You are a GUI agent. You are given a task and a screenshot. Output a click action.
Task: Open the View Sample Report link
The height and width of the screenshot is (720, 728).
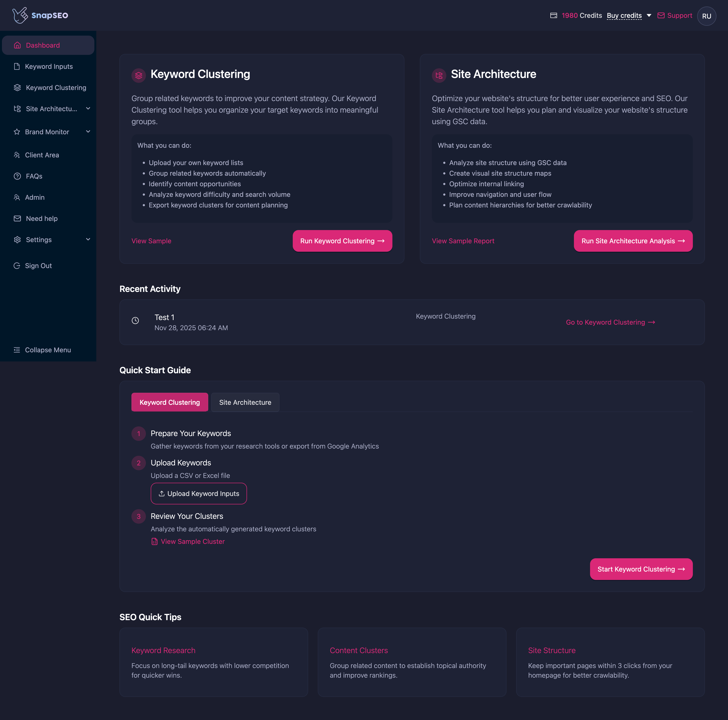click(x=463, y=241)
